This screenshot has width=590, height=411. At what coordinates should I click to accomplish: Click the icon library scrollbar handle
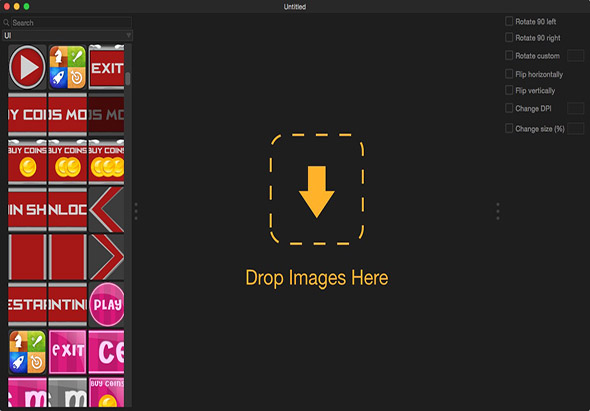pyautogui.click(x=128, y=79)
